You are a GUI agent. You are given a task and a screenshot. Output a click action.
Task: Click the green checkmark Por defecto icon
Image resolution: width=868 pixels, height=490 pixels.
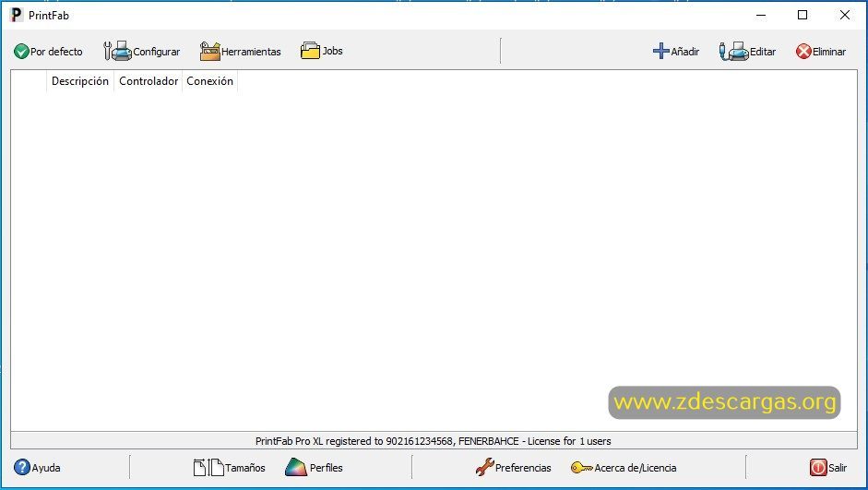pyautogui.click(x=21, y=52)
